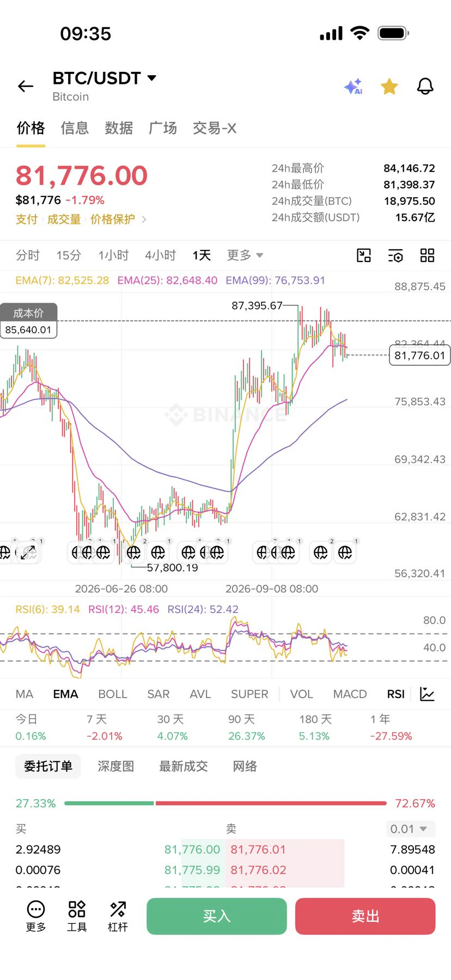Toggle the VOL indicator
The height and width of the screenshot is (980, 451).
pos(302,694)
